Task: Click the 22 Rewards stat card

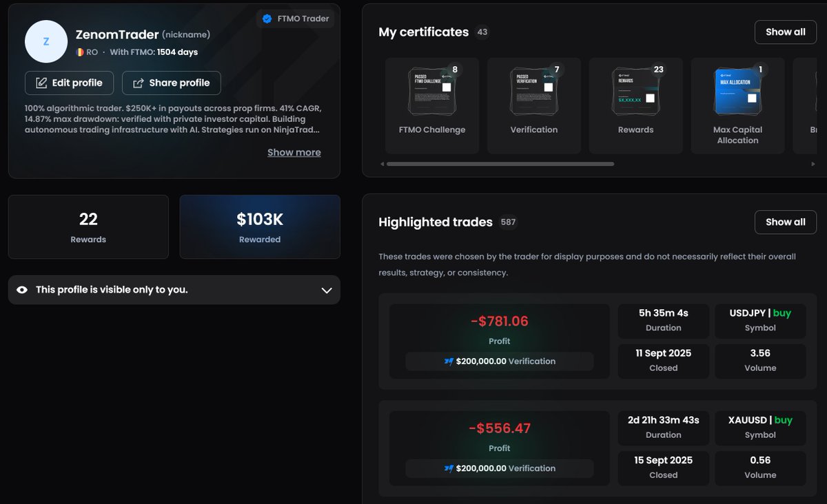Action: pyautogui.click(x=88, y=227)
